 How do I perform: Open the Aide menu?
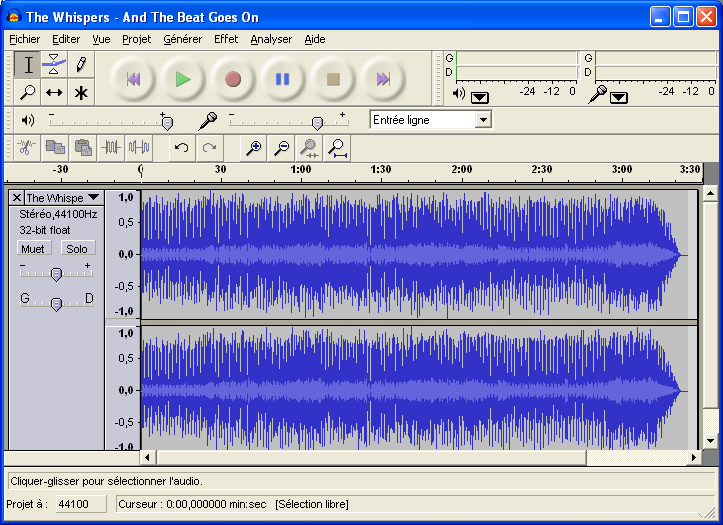click(315, 40)
